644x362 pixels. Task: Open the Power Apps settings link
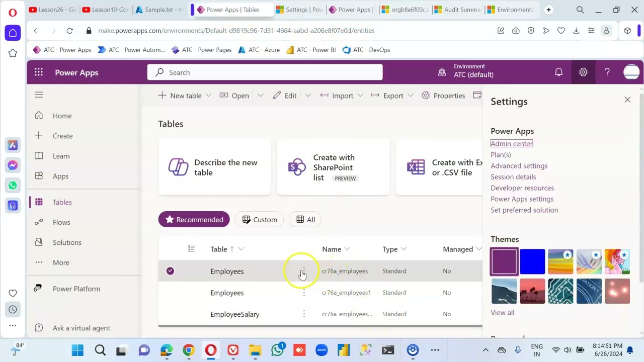coord(522,199)
